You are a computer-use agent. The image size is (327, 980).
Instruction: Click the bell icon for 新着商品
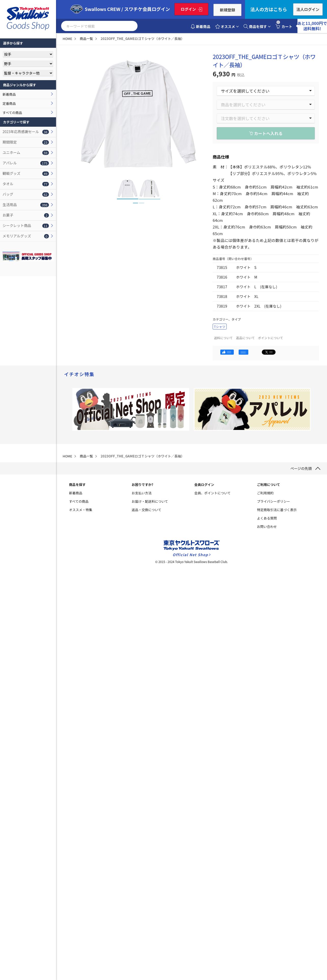[x=193, y=27]
